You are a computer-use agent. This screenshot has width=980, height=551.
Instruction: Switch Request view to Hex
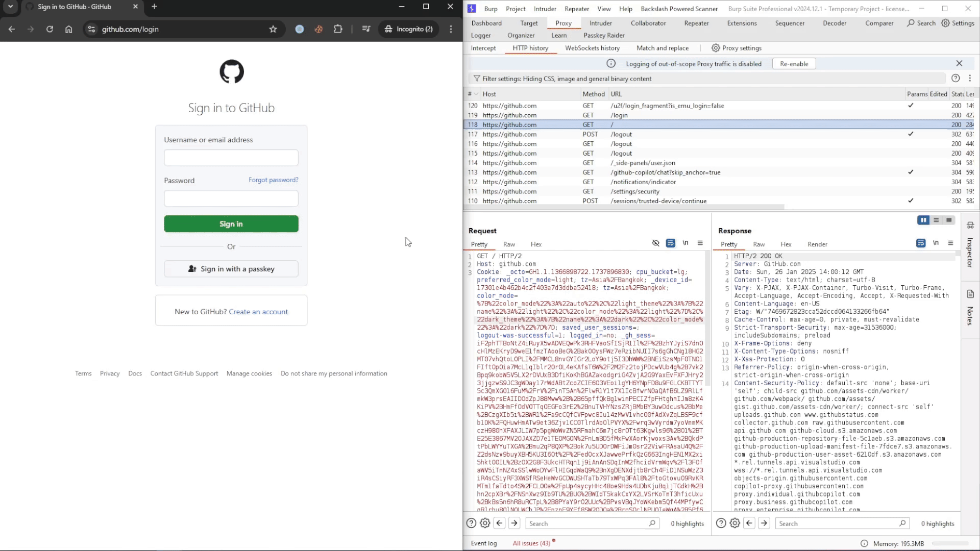click(536, 244)
